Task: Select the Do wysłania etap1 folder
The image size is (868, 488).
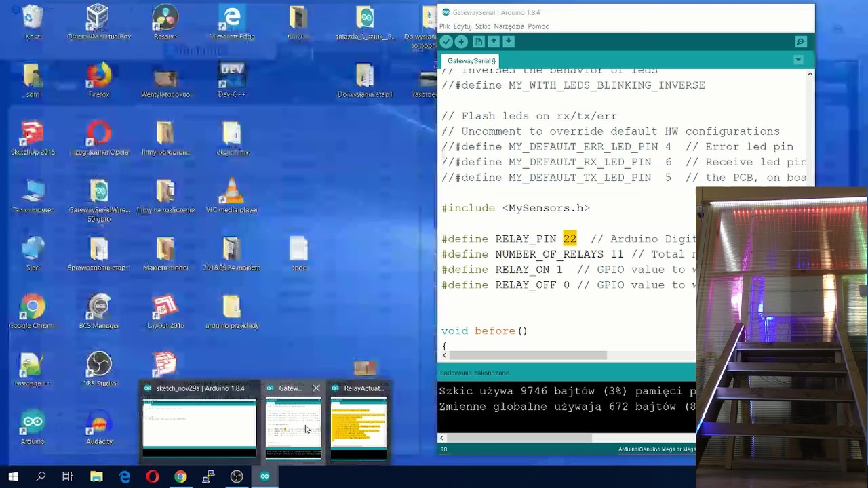Action: pos(365,80)
